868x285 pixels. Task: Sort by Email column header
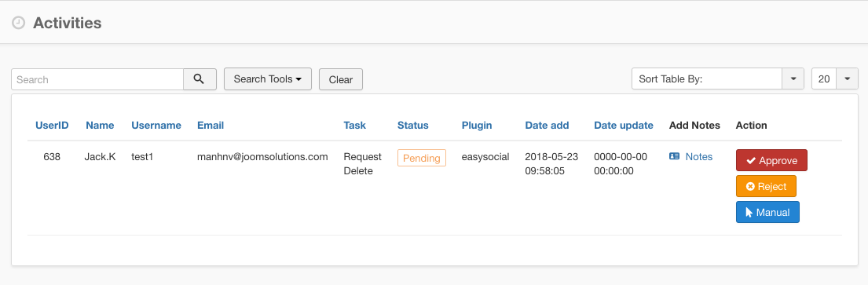point(211,125)
